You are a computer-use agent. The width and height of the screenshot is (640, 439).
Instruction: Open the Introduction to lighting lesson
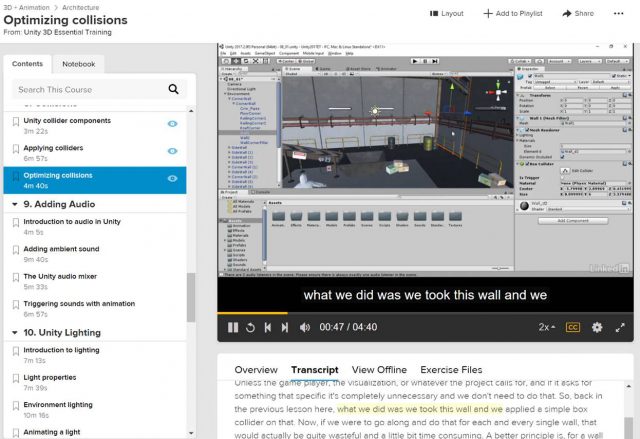pyautogui.click(x=61, y=350)
